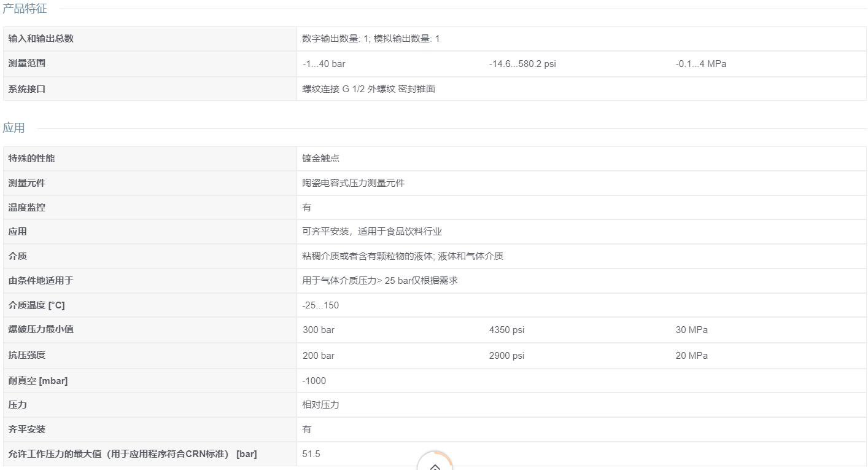Click the 压力 row label
Viewport: 868px width, 470px height.
[18, 405]
